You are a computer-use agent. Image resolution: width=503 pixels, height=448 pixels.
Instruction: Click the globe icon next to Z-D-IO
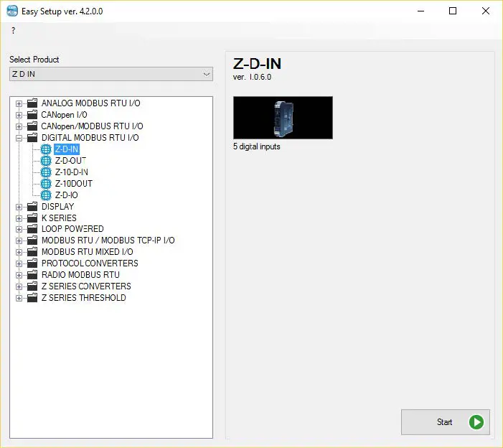[46, 195]
